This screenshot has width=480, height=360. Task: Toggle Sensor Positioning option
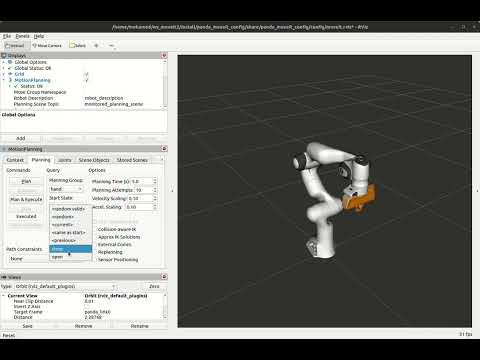click(x=118, y=259)
